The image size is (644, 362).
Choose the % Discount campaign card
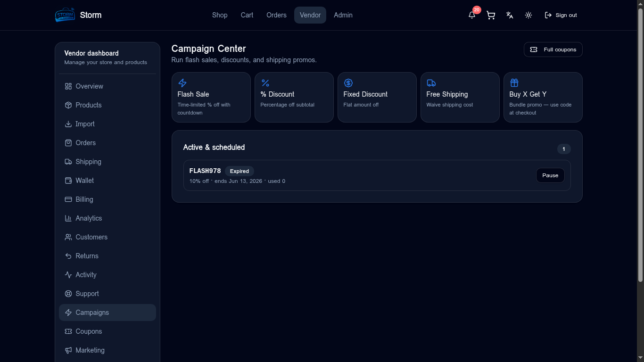tap(294, 97)
